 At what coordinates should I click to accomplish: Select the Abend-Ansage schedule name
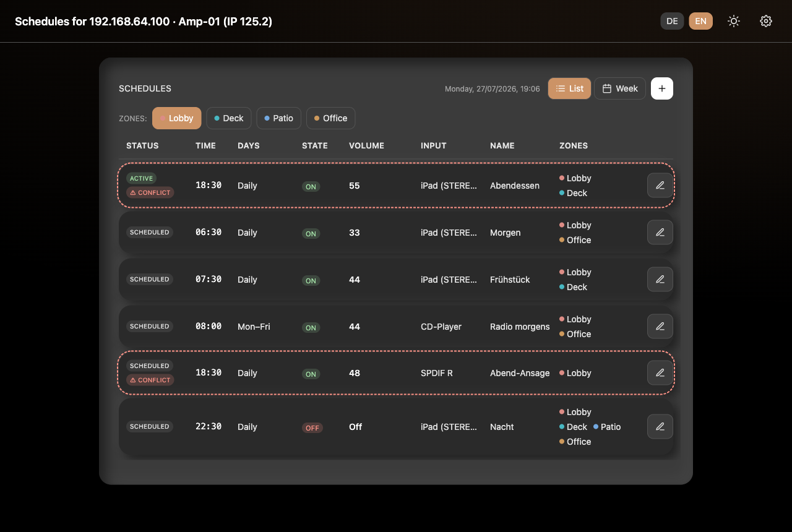520,373
